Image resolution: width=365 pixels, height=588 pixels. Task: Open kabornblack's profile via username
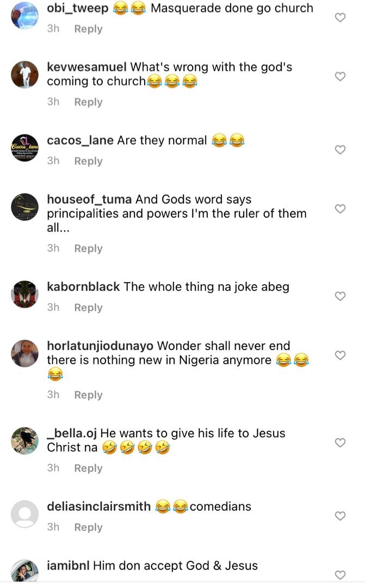tap(83, 286)
